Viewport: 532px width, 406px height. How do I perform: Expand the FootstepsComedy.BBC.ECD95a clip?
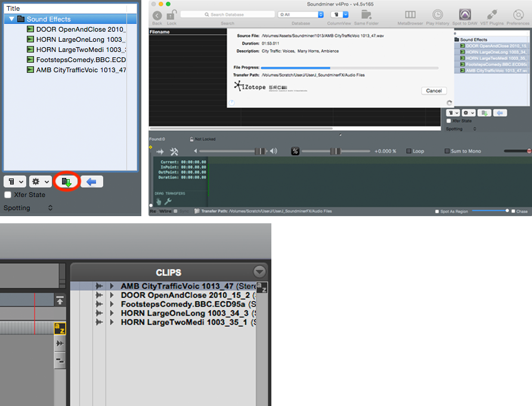(x=112, y=304)
